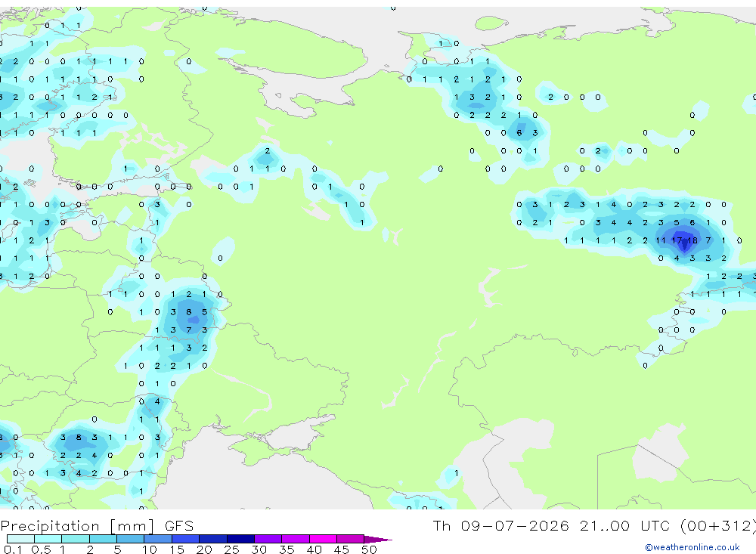
Task: Click the 0.1–0.5 mm palest legend swatch
Action: pyautogui.click(x=20, y=539)
